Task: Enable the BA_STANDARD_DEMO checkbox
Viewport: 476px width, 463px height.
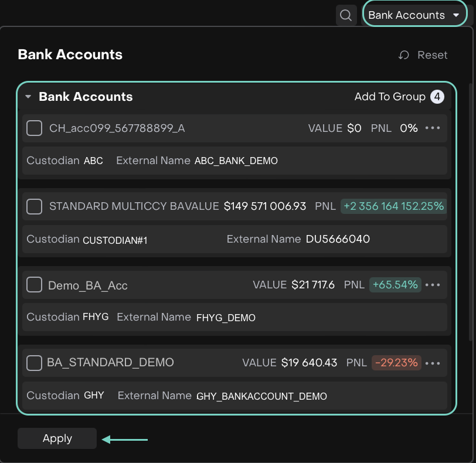Action: click(35, 363)
